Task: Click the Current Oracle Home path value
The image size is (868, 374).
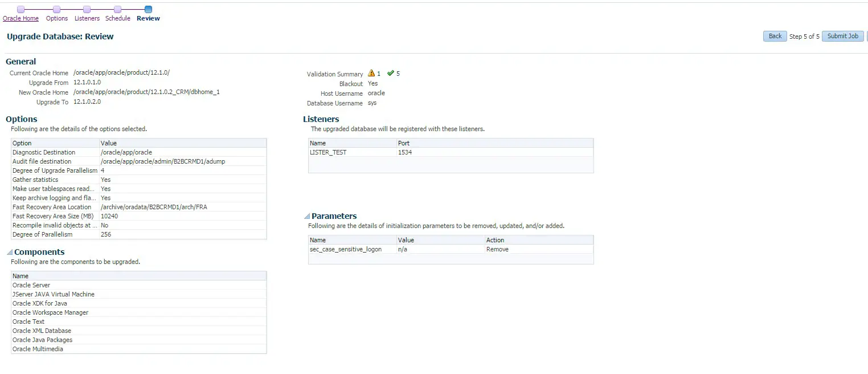Action: pyautogui.click(x=122, y=72)
